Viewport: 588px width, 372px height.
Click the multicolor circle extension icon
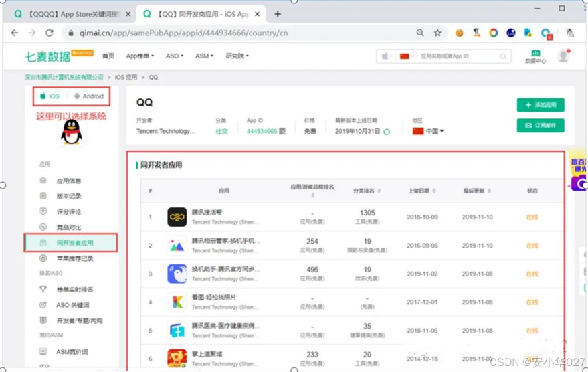pos(494,33)
